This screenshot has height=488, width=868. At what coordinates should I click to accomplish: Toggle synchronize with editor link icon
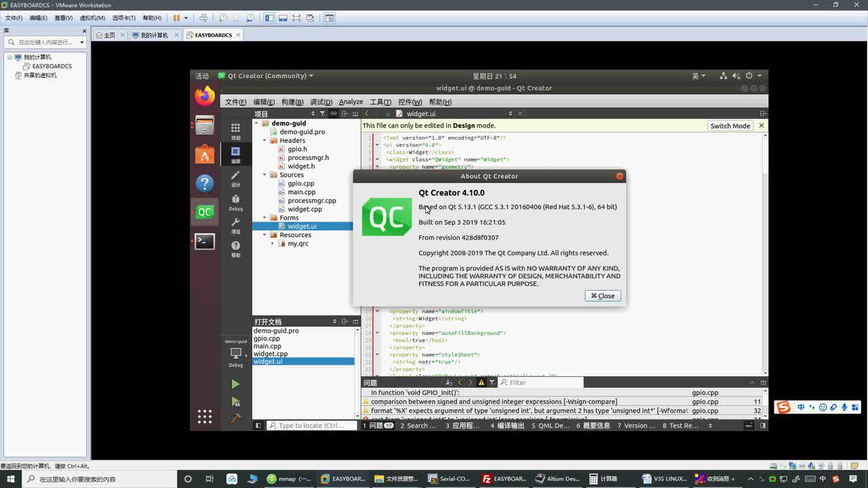[334, 114]
